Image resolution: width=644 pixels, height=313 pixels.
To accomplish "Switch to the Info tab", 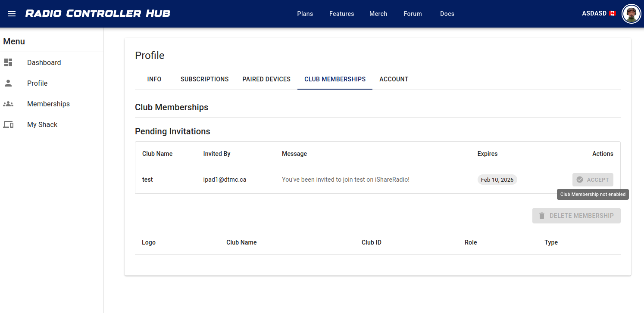I will click(x=154, y=79).
